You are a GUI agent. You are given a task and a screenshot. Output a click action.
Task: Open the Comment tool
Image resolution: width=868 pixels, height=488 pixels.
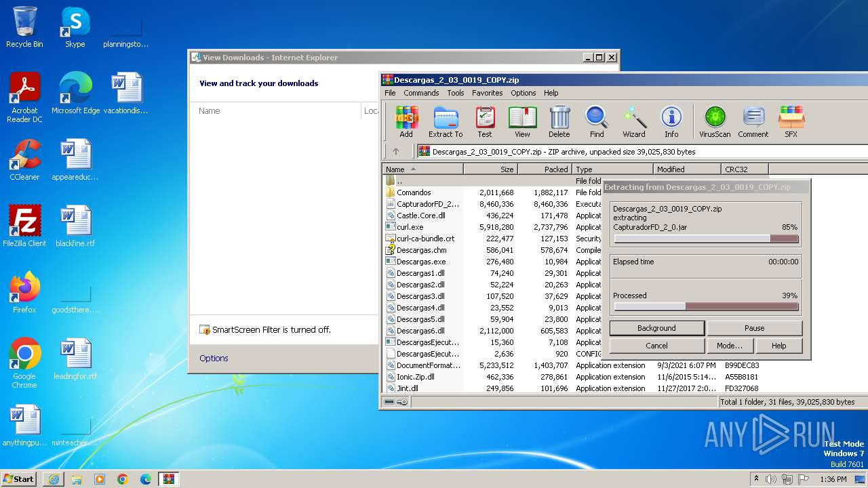coord(753,122)
